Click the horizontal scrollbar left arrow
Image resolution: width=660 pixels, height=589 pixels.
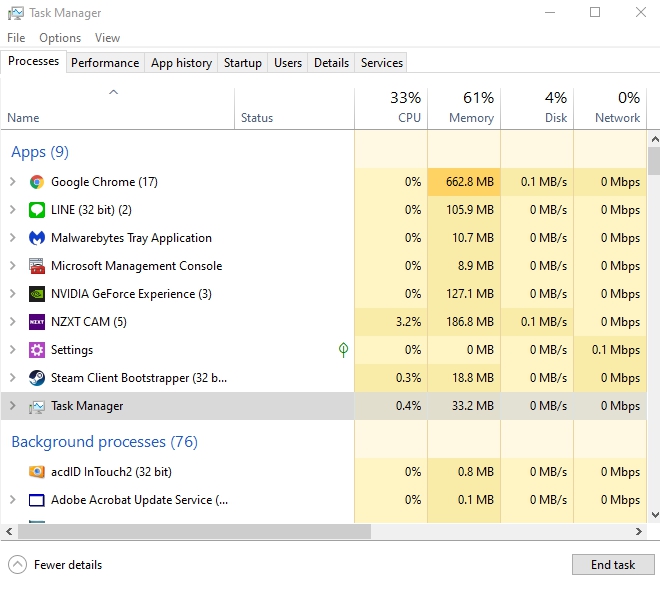pos(9,531)
